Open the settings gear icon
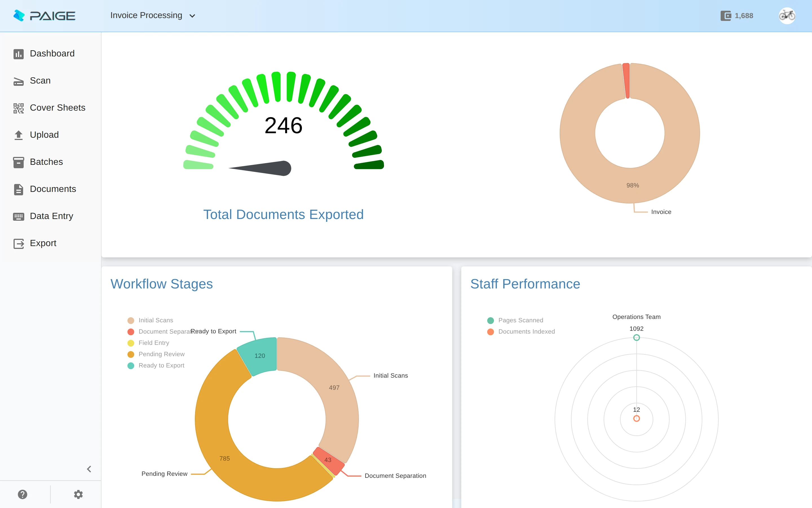The height and width of the screenshot is (508, 812). (78, 494)
